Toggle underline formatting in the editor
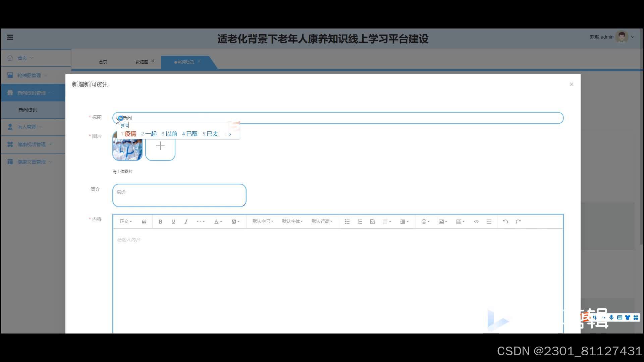This screenshot has height=362, width=644. pyautogui.click(x=173, y=222)
